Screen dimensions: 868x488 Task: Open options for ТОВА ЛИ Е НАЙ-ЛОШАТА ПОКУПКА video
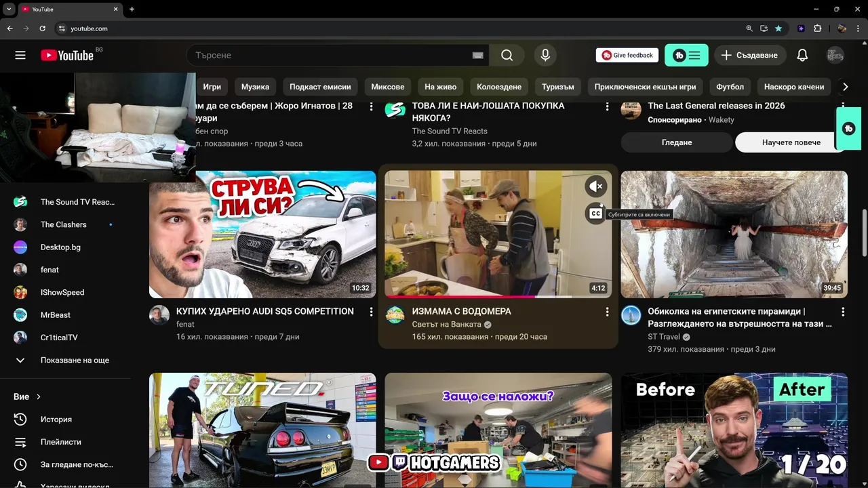click(x=607, y=106)
